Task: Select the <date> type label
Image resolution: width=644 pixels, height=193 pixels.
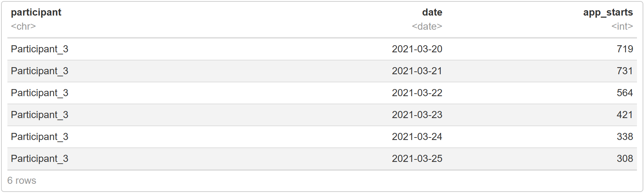Action: pos(427,27)
